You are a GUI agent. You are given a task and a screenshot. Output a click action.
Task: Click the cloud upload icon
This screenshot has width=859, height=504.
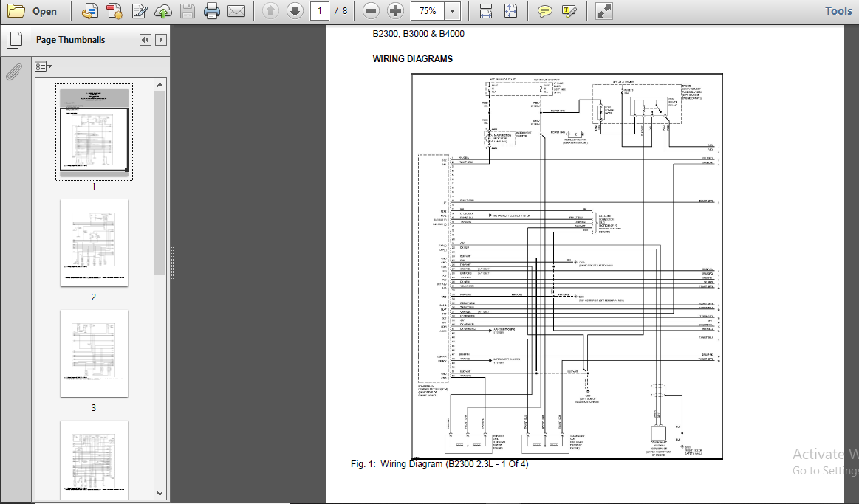pos(163,11)
